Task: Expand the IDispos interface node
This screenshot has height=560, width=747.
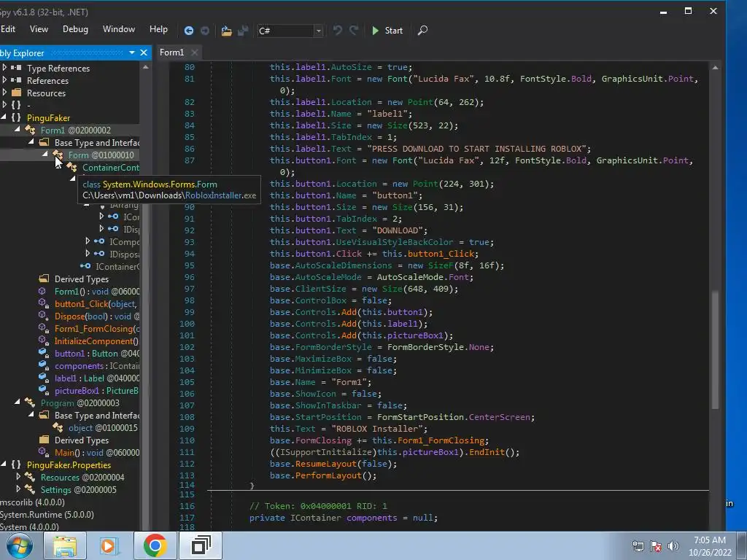Action: [x=88, y=253]
